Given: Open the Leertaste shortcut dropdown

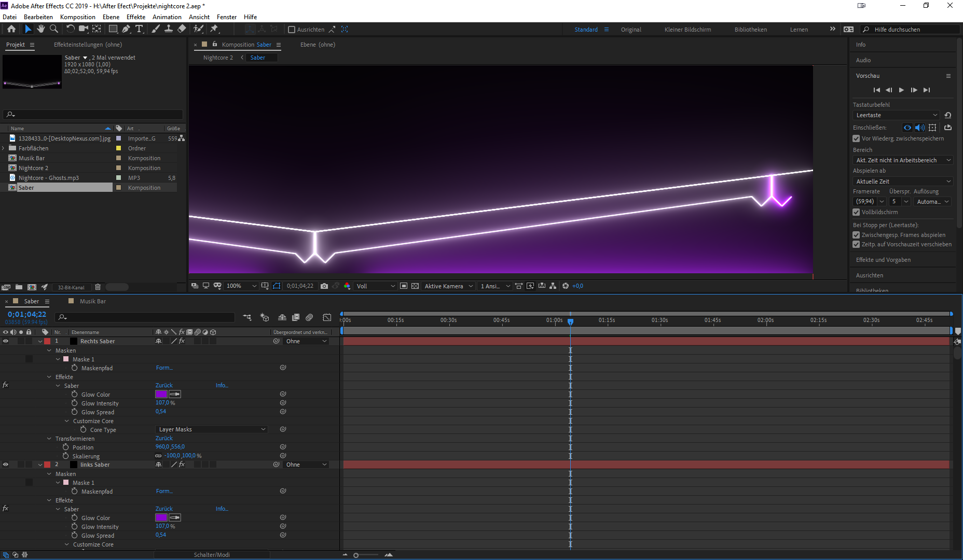Looking at the screenshot, I should point(897,115).
